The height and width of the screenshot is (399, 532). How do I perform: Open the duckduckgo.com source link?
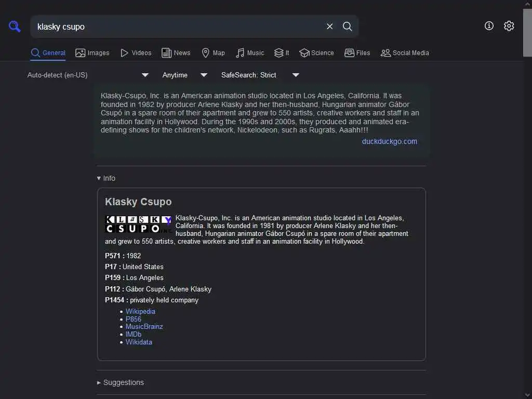pyautogui.click(x=390, y=141)
